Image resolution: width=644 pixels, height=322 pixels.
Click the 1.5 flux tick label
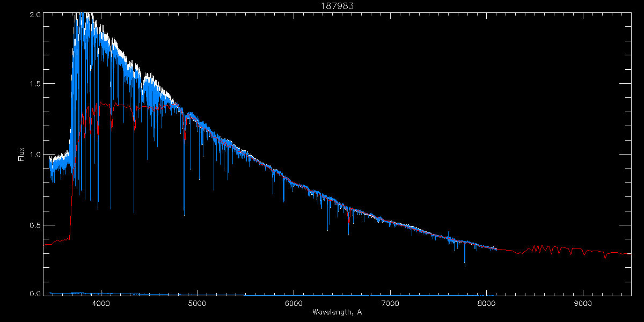point(34,84)
